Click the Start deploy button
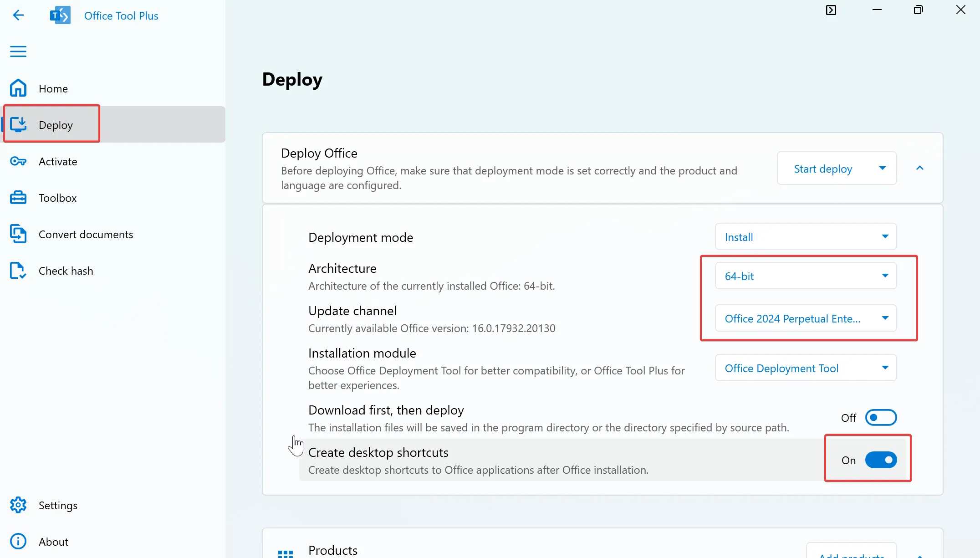Viewport: 980px width, 558px height. pos(822,168)
